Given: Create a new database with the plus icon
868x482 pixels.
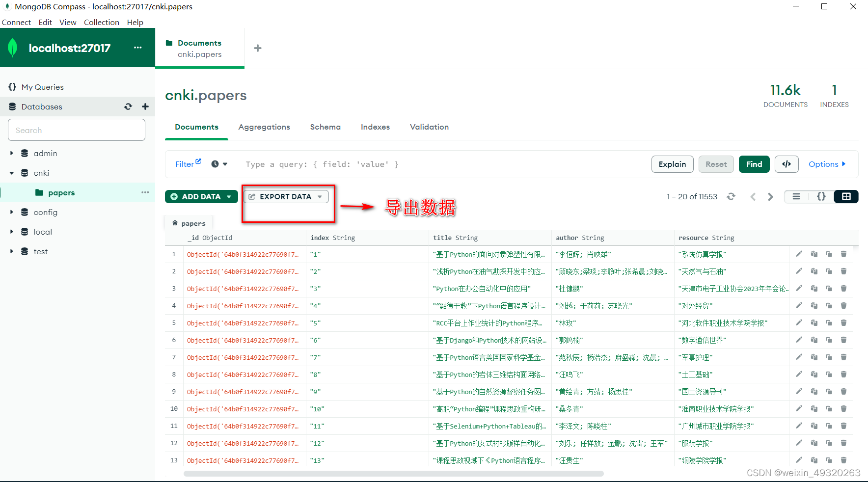Looking at the screenshot, I should [145, 107].
